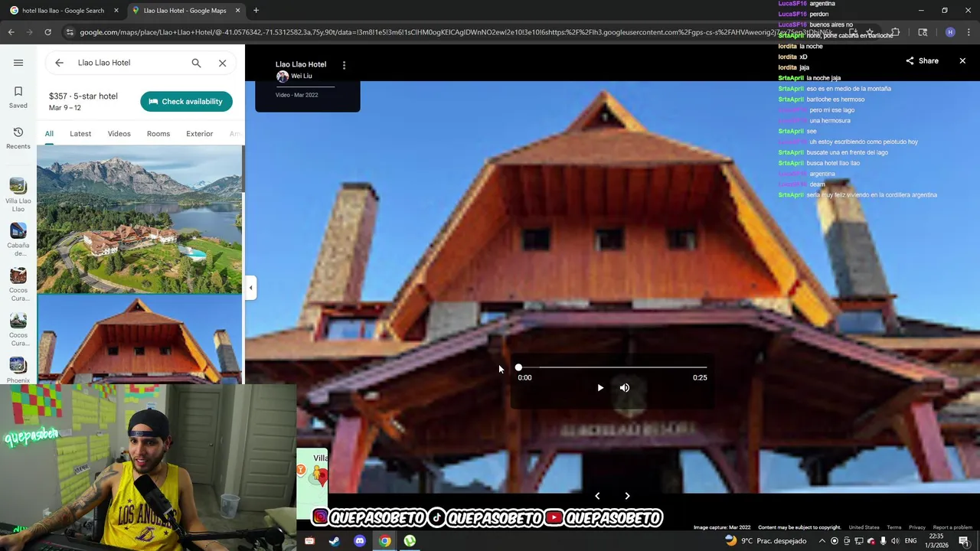The width and height of the screenshot is (980, 551).
Task: Click the search magnifier icon
Action: (196, 63)
